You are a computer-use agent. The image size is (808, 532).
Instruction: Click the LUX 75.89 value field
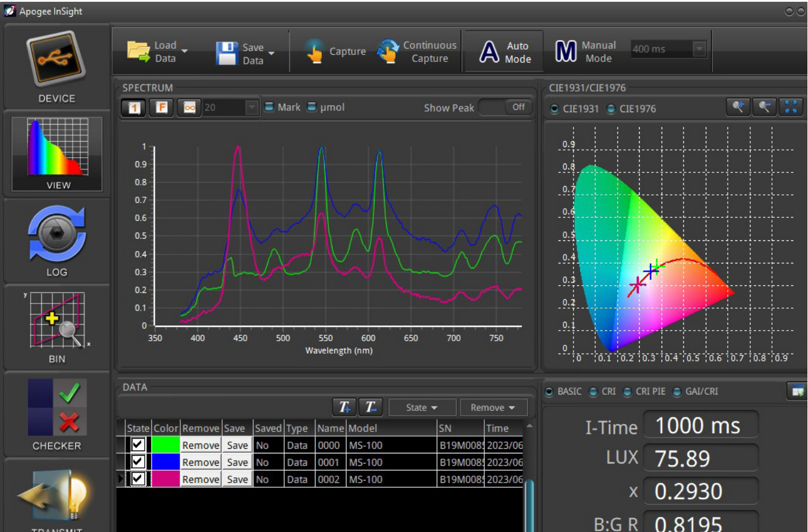[701, 459]
